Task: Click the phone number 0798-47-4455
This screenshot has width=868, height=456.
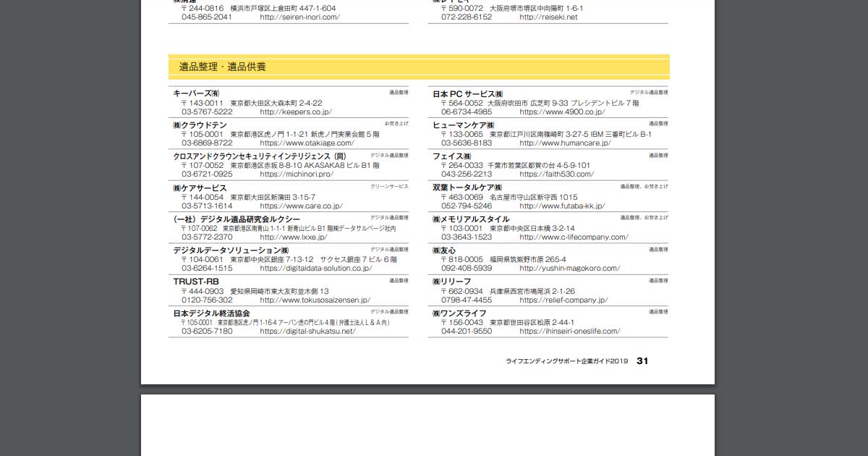Action: pos(467,300)
